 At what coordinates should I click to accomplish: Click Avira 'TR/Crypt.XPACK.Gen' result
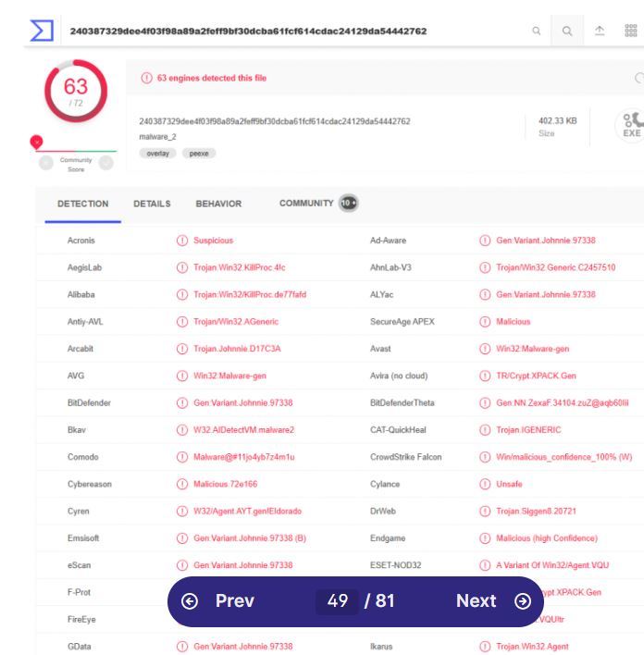pyautogui.click(x=536, y=376)
